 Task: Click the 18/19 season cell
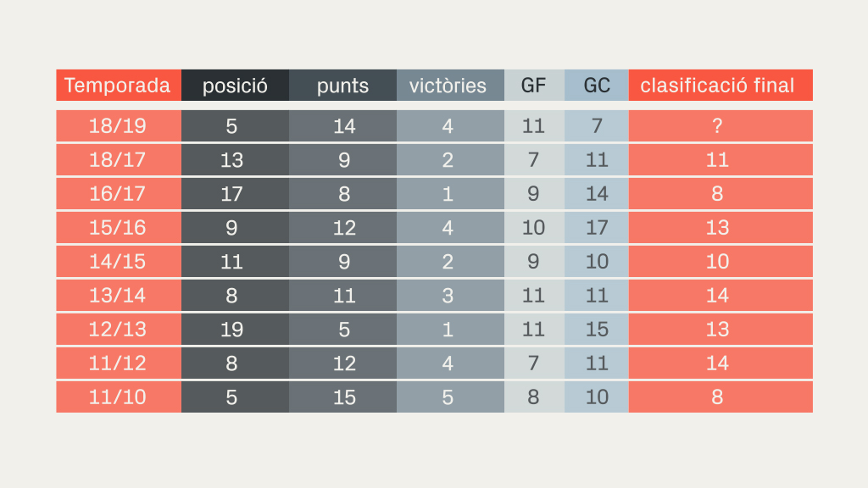[x=119, y=126]
